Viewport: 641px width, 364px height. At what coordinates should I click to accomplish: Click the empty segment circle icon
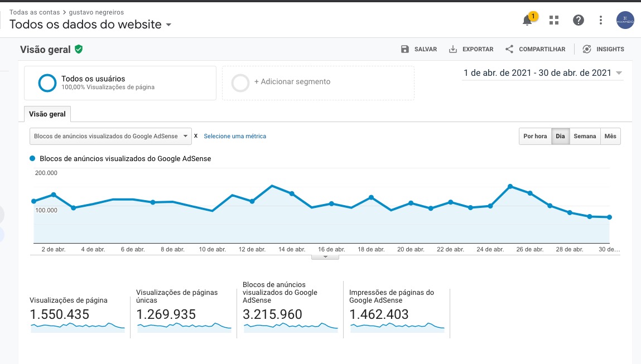tap(240, 83)
